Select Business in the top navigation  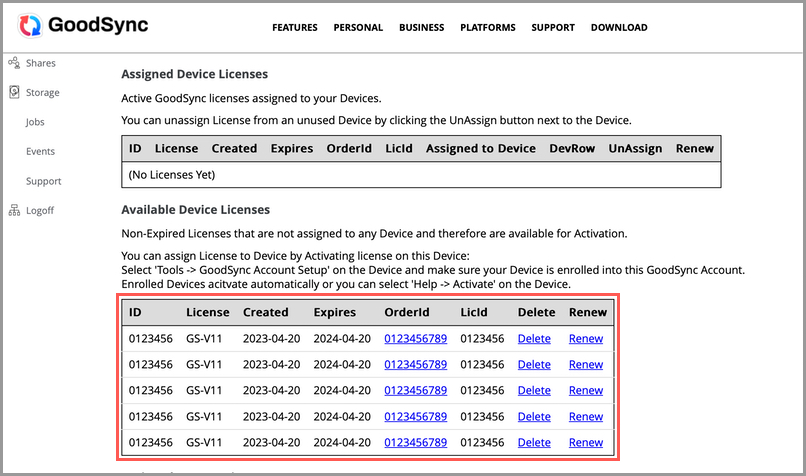coord(421,28)
